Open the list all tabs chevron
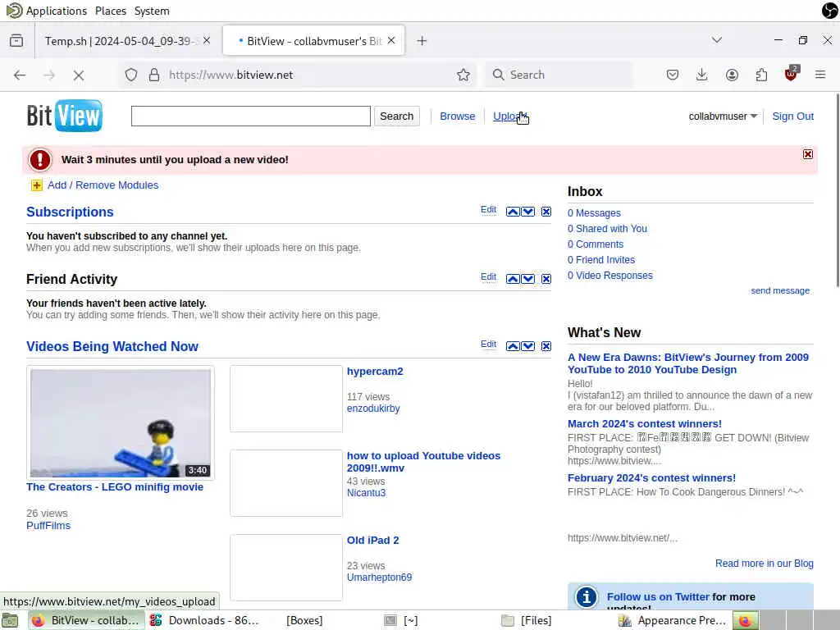Image resolution: width=840 pixels, height=630 pixels. (x=717, y=40)
